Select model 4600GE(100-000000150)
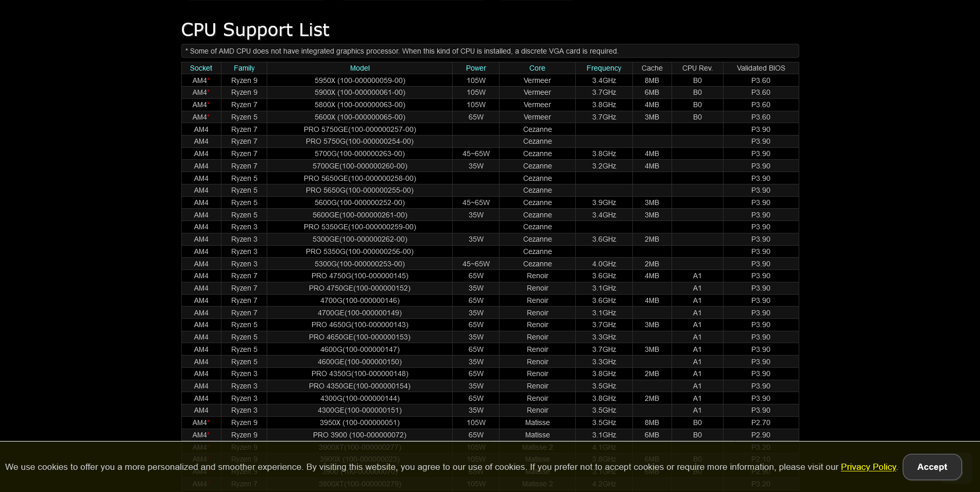The image size is (980, 492). tap(360, 362)
